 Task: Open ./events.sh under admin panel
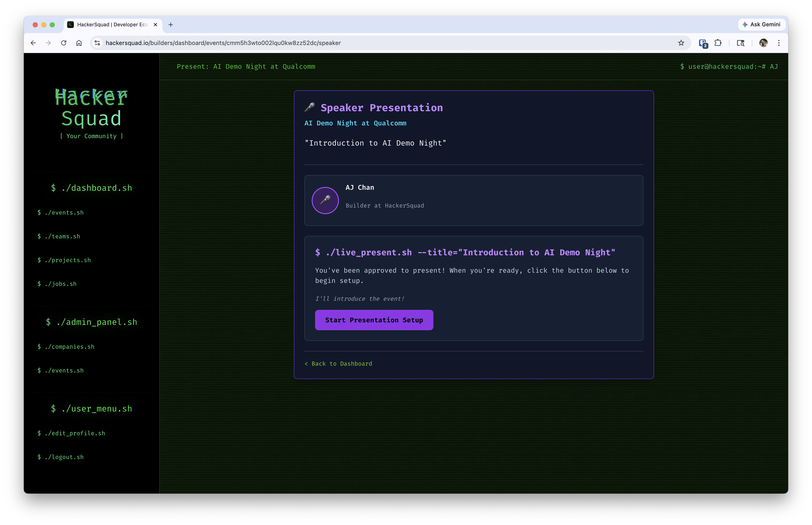pos(60,370)
